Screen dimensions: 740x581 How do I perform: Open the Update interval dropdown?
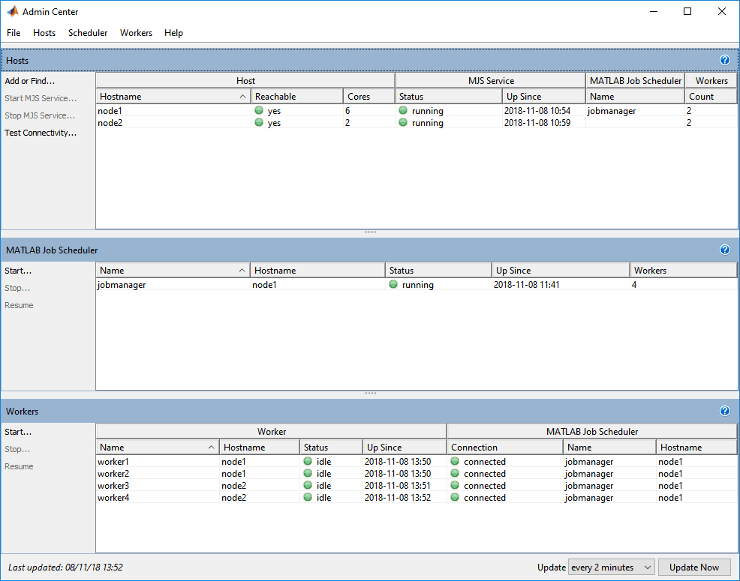click(610, 567)
